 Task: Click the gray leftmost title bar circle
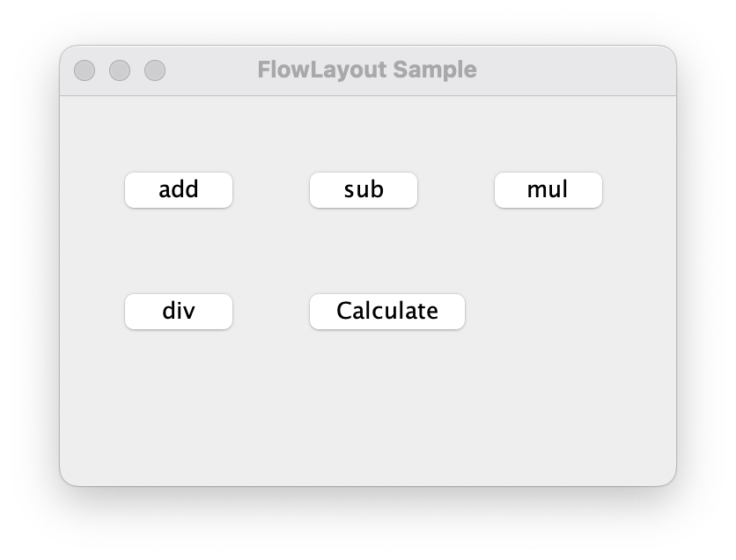[x=85, y=70]
